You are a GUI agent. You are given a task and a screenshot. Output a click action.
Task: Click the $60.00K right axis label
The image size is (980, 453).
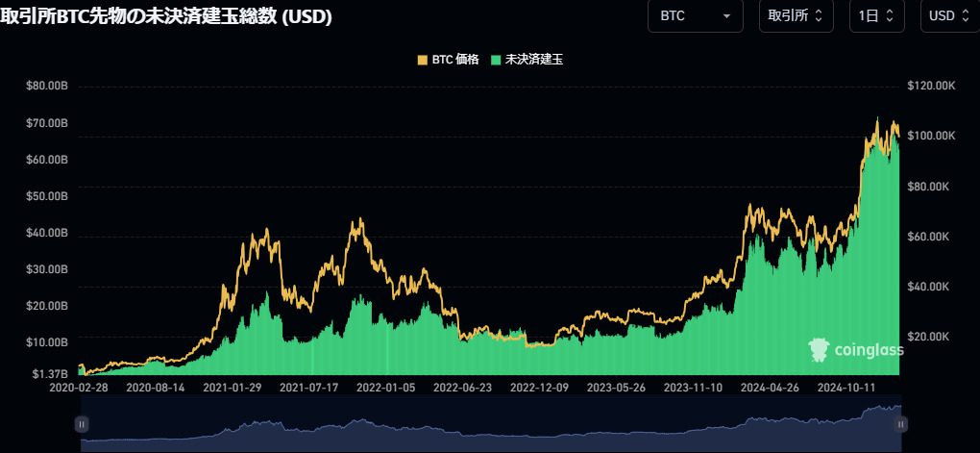(x=928, y=237)
